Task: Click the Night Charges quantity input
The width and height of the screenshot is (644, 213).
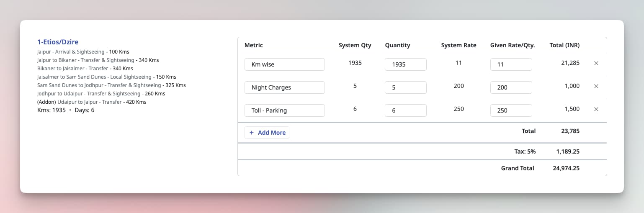Action: (405, 87)
